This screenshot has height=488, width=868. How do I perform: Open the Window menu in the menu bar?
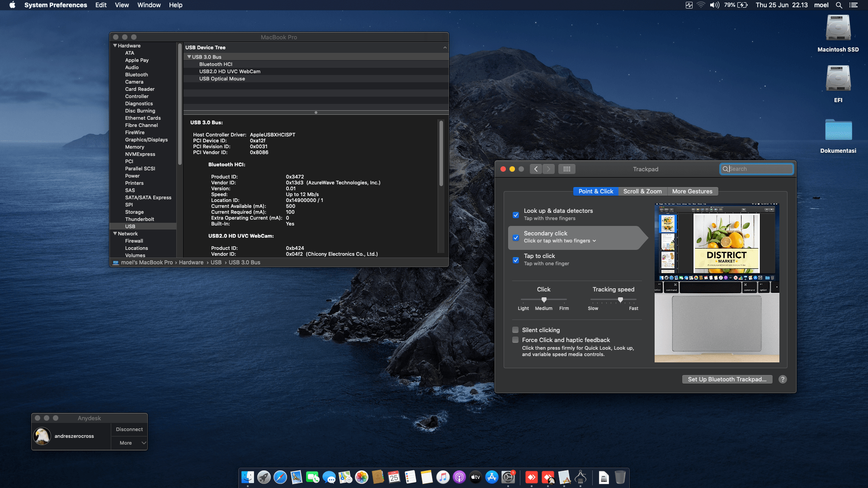(x=149, y=5)
